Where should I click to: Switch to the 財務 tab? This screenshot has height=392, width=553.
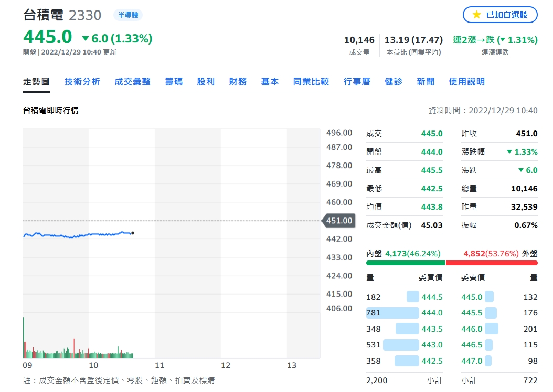238,82
